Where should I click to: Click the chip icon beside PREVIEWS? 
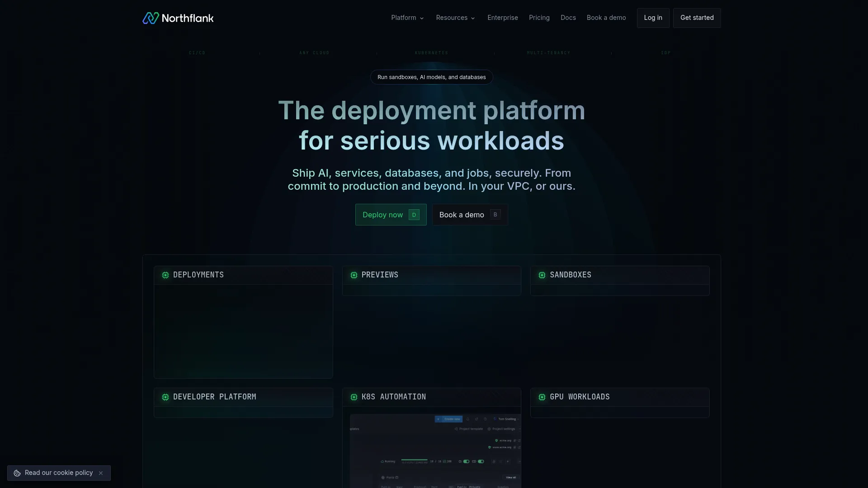click(354, 275)
